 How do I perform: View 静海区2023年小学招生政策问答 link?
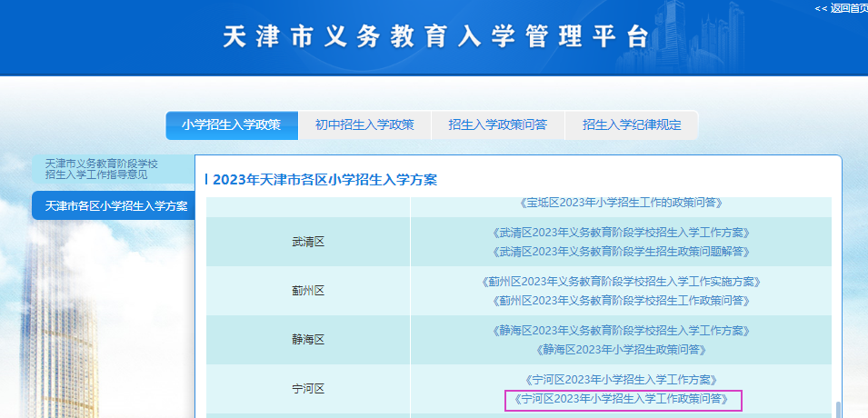click(x=621, y=350)
